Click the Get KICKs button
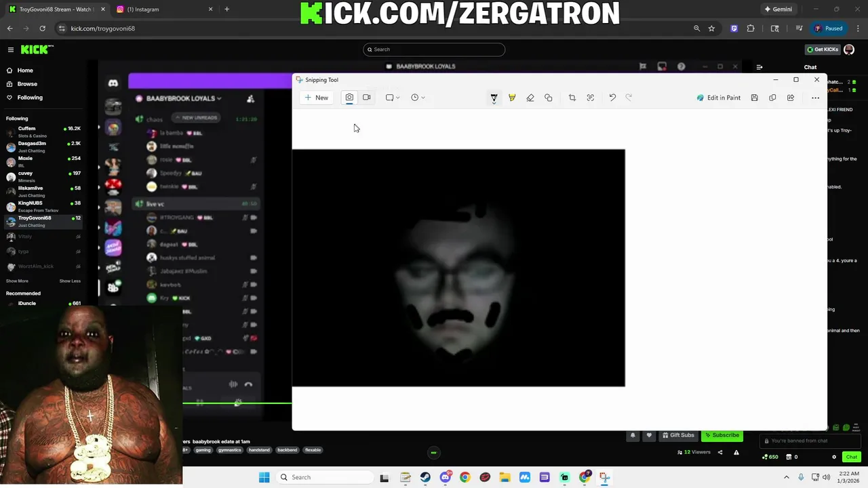The height and width of the screenshot is (488, 868). (x=823, y=49)
